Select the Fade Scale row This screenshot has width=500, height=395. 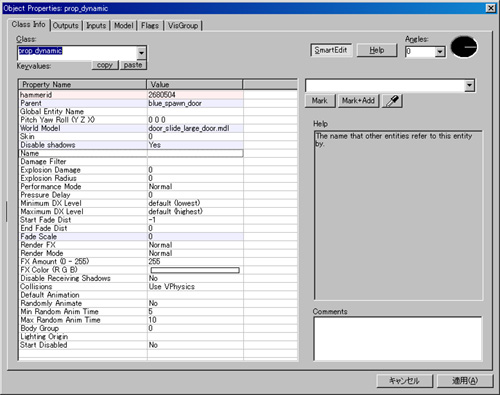tap(131, 237)
